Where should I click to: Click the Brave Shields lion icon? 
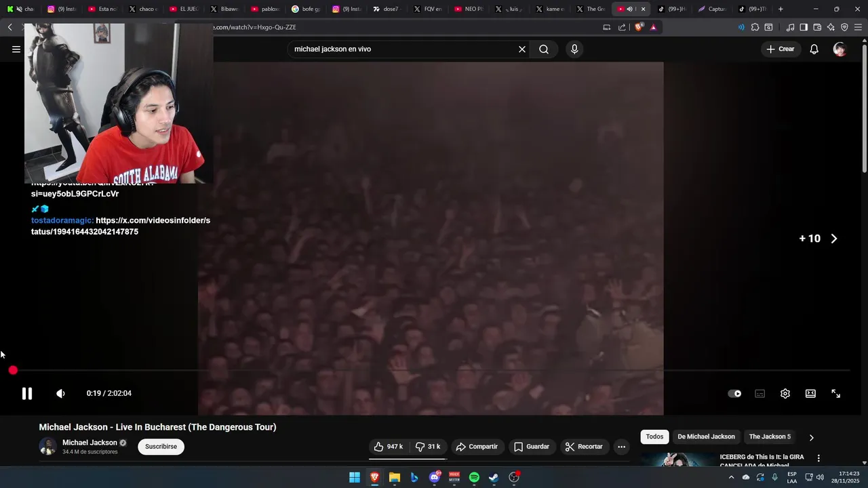click(x=638, y=27)
